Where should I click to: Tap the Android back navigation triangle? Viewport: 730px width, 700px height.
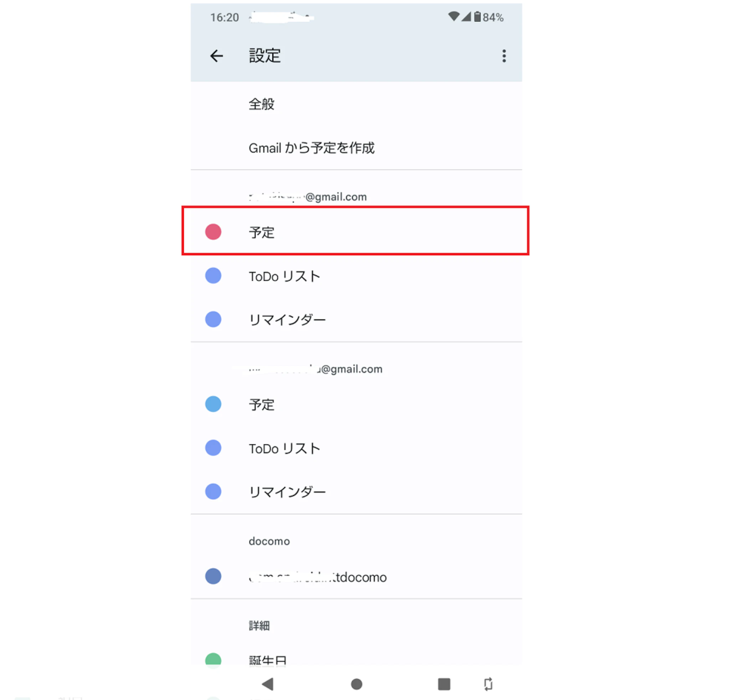pos(267,684)
